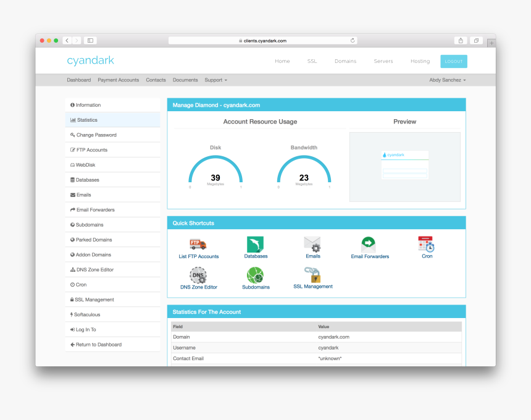Open Payment Accounts in secondary menu
The height and width of the screenshot is (420, 531).
118,80
